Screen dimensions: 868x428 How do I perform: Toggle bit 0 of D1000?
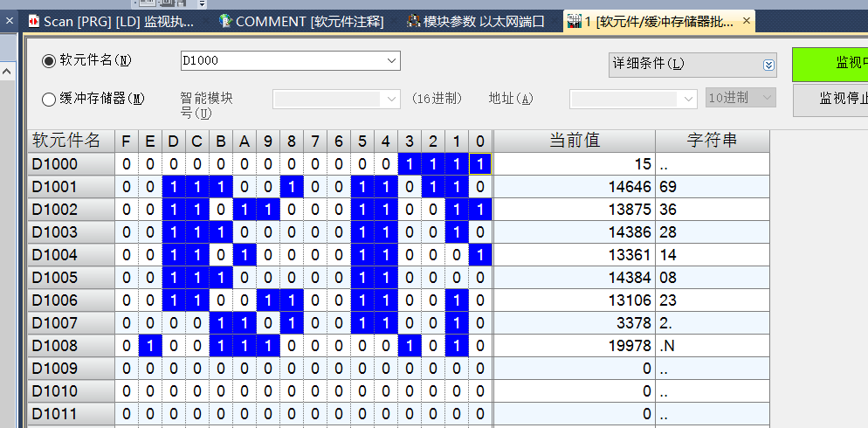tap(479, 164)
